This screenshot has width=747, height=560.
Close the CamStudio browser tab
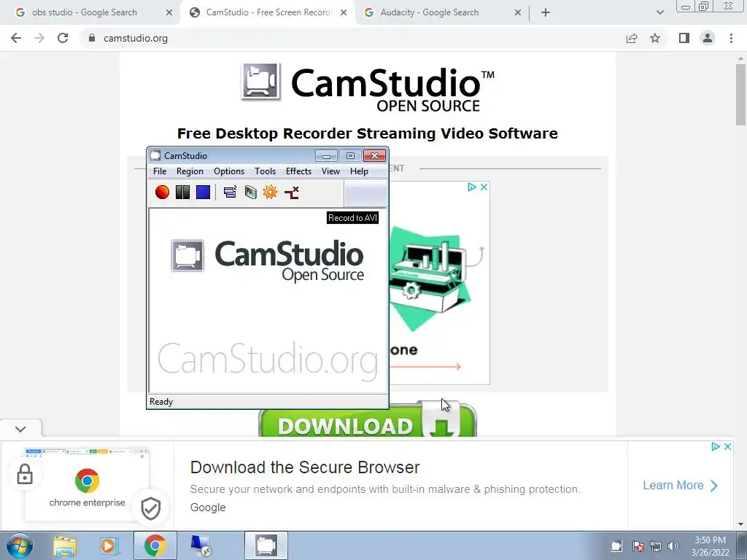point(344,13)
